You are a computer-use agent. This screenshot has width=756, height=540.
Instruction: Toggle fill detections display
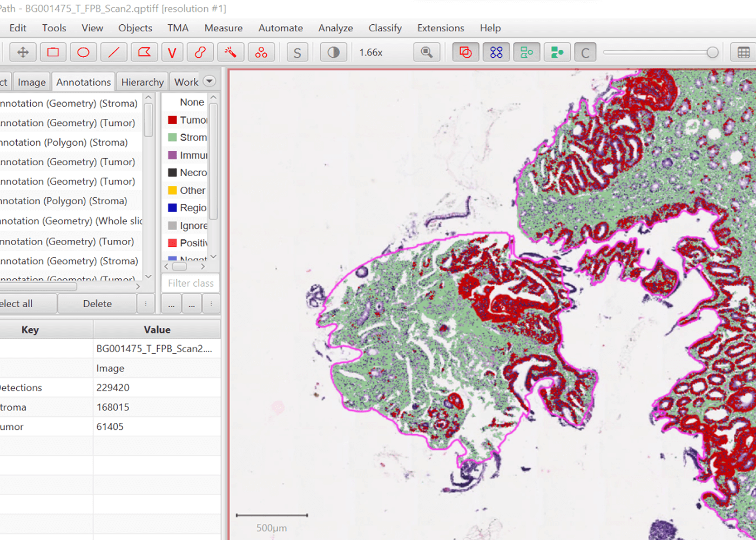[x=557, y=52]
